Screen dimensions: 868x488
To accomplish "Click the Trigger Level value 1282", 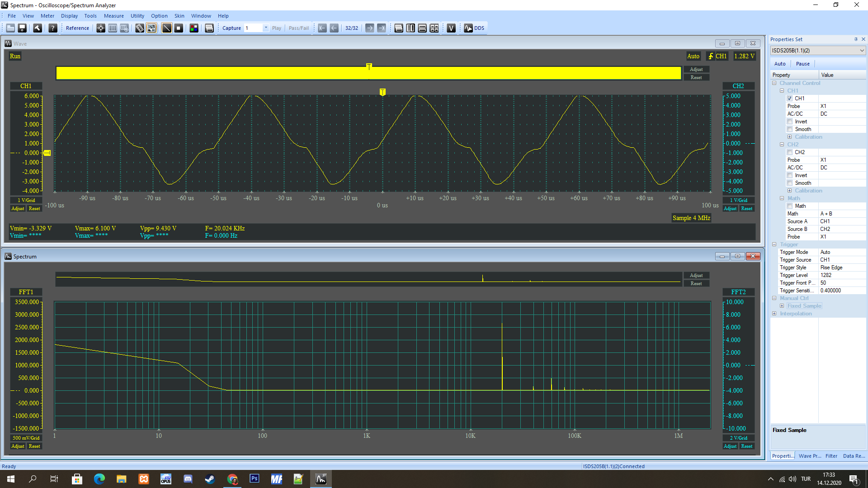I will click(x=842, y=275).
